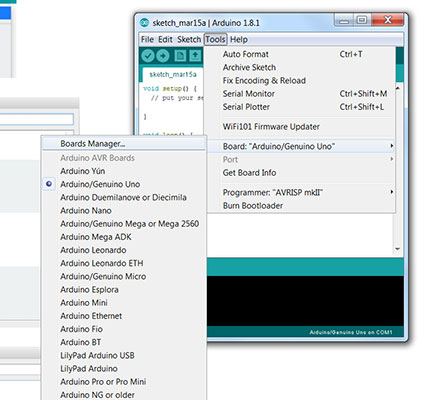Click the editor scrollbar up arrow

click(397, 88)
